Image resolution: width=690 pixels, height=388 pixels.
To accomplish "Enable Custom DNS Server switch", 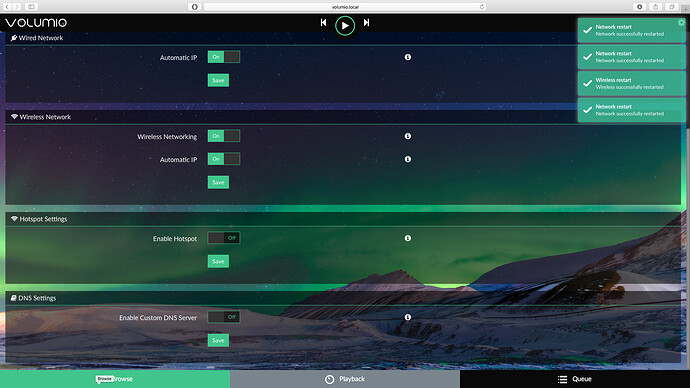I will (224, 317).
